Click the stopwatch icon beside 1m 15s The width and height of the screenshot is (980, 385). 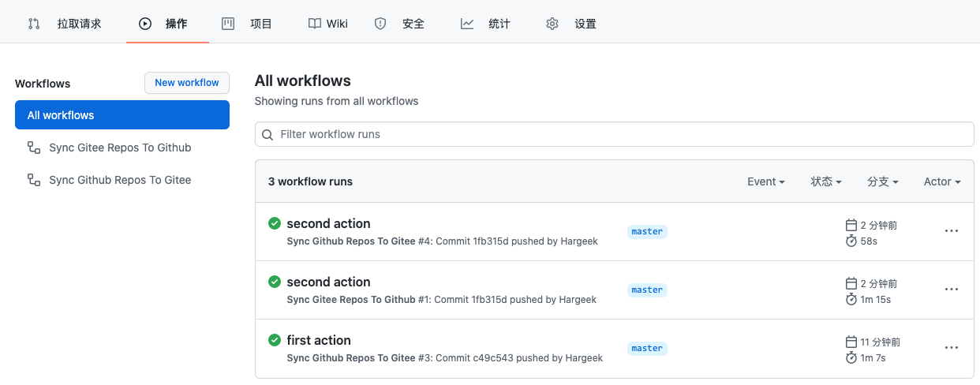851,299
